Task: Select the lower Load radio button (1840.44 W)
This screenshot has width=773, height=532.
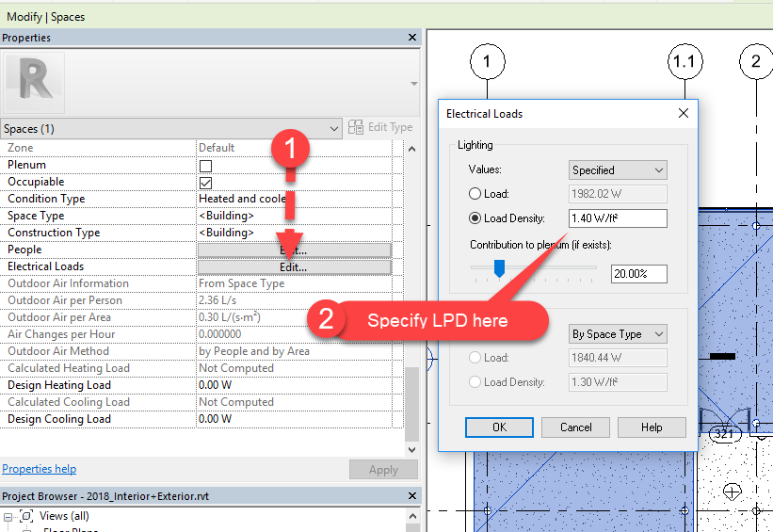Action: point(475,358)
